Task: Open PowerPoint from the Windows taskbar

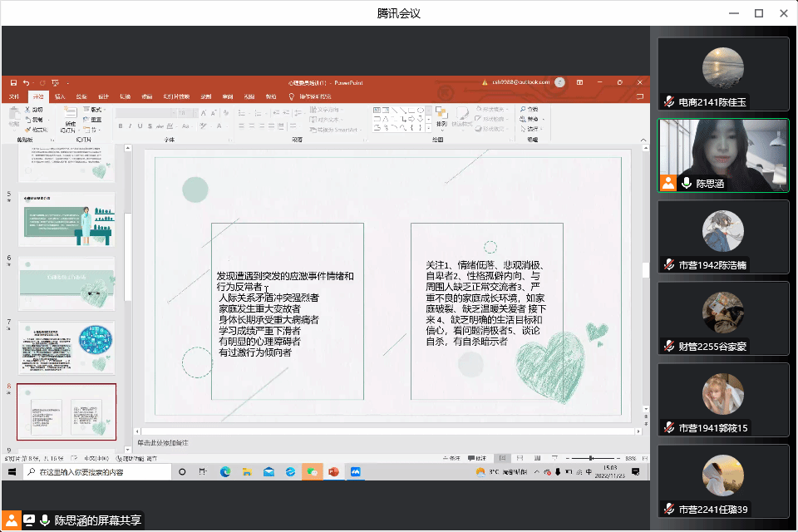Action: pos(333,471)
